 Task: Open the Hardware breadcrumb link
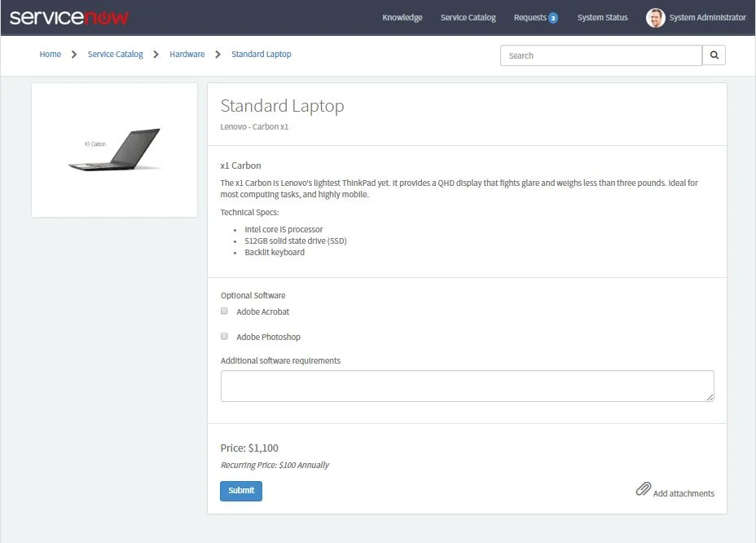coord(187,54)
